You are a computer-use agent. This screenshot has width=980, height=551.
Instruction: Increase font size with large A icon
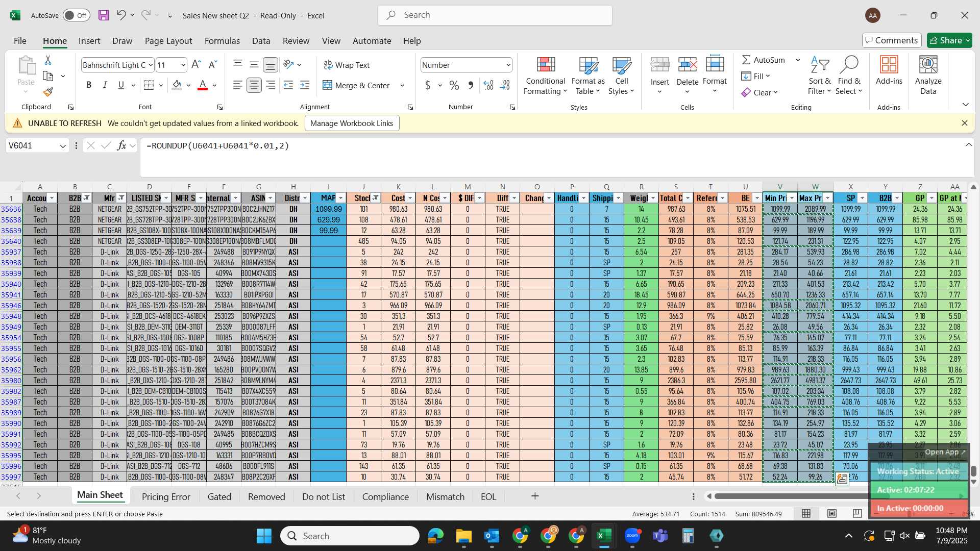[196, 65]
